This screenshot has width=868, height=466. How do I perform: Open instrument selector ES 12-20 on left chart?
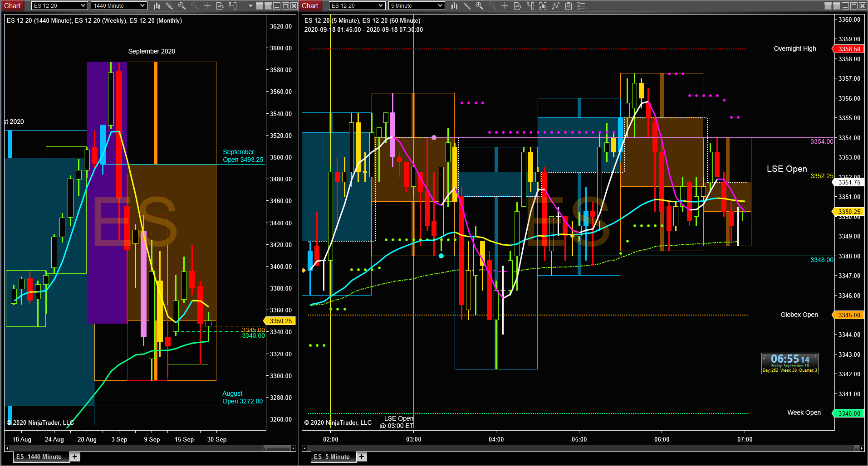[x=59, y=6]
